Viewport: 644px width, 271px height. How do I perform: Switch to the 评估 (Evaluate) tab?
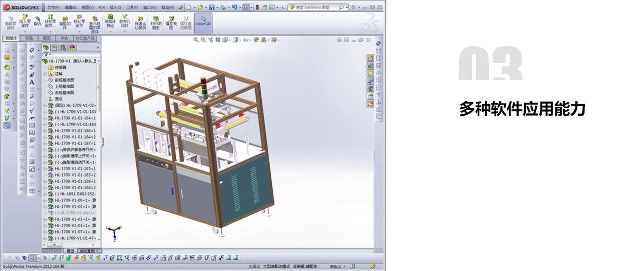[63, 38]
